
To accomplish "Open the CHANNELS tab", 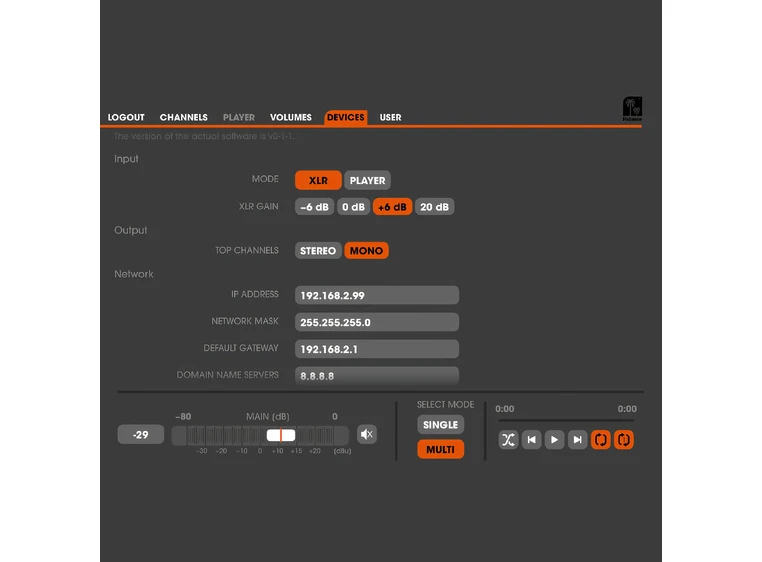I will click(x=184, y=118).
